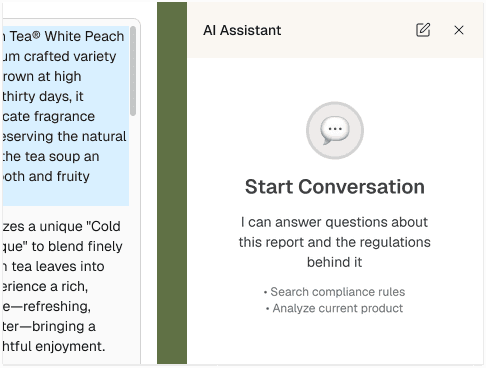Click the AI Assistant panel title
486x368 pixels.
click(x=242, y=30)
